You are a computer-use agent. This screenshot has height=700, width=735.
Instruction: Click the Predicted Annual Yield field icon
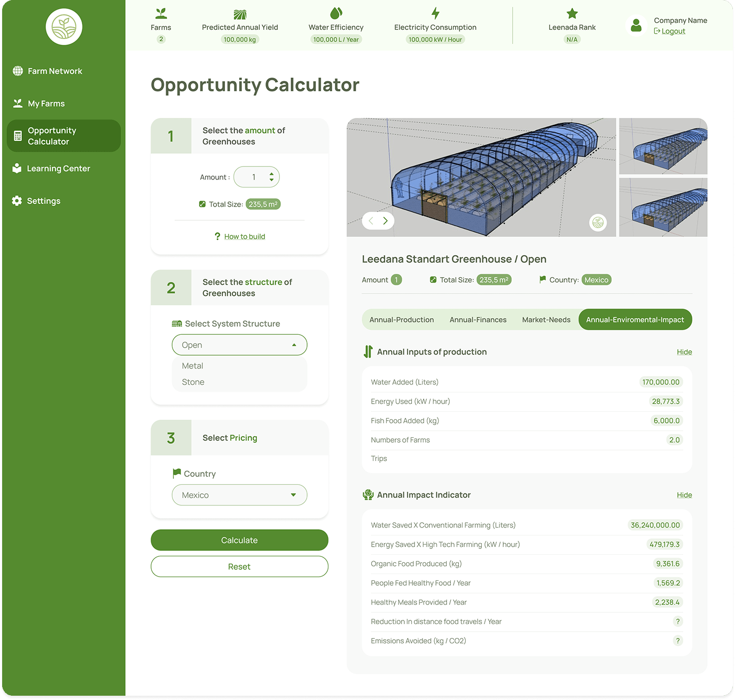(x=240, y=14)
